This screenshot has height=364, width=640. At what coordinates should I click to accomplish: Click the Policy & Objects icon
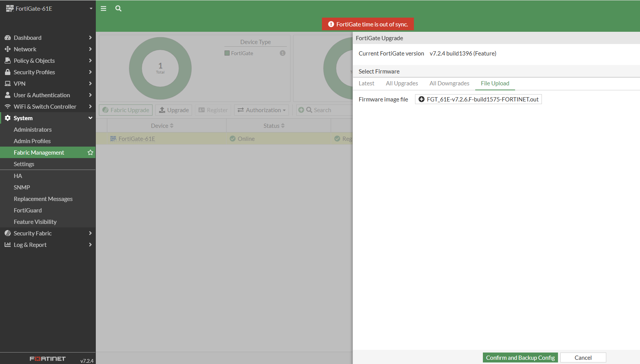coord(8,60)
